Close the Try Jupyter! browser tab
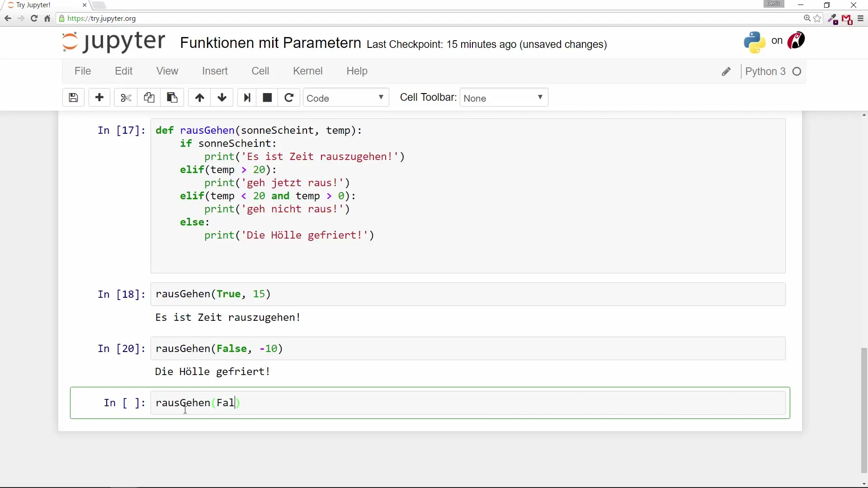Image resolution: width=868 pixels, height=488 pixels. 84,5
